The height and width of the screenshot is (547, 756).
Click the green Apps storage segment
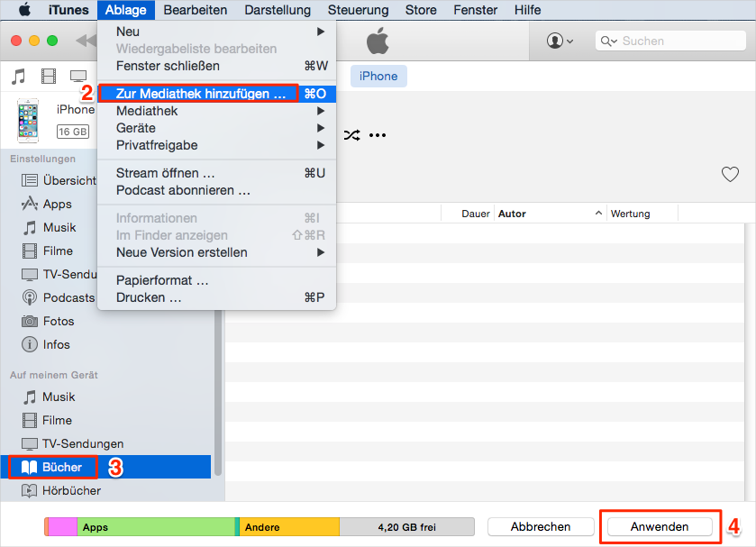(x=156, y=527)
